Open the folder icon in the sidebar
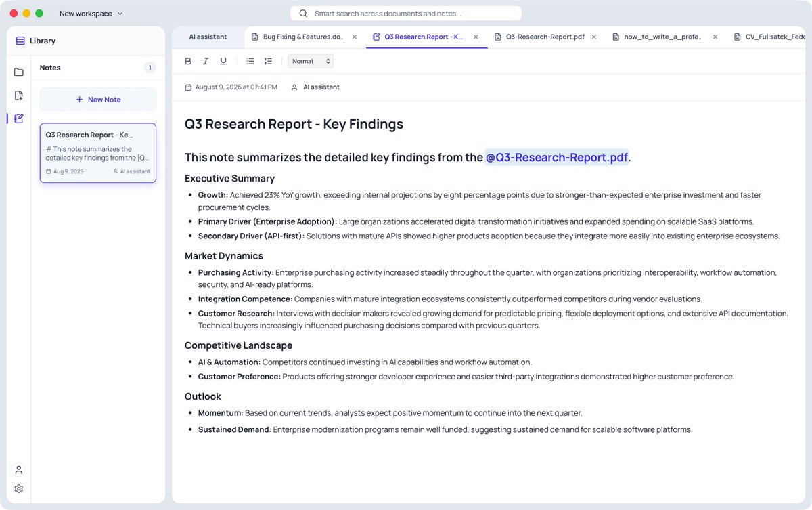This screenshot has height=510, width=812. tap(19, 72)
